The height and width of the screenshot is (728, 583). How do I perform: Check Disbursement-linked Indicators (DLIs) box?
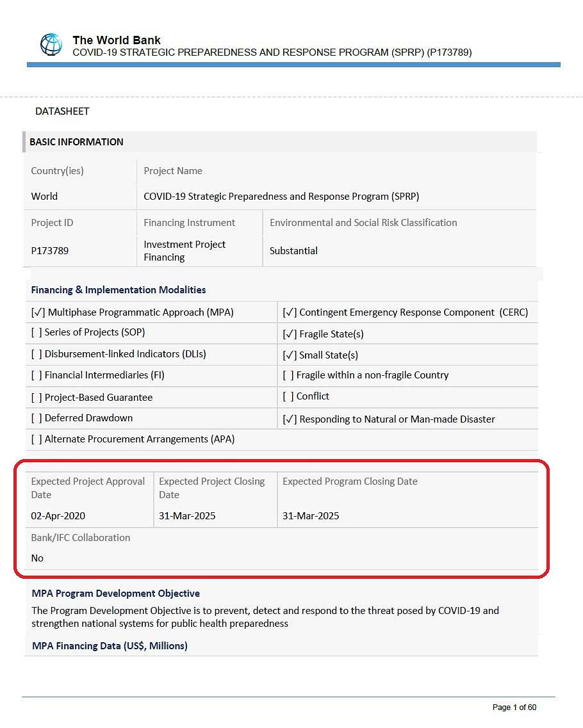pyautogui.click(x=37, y=354)
